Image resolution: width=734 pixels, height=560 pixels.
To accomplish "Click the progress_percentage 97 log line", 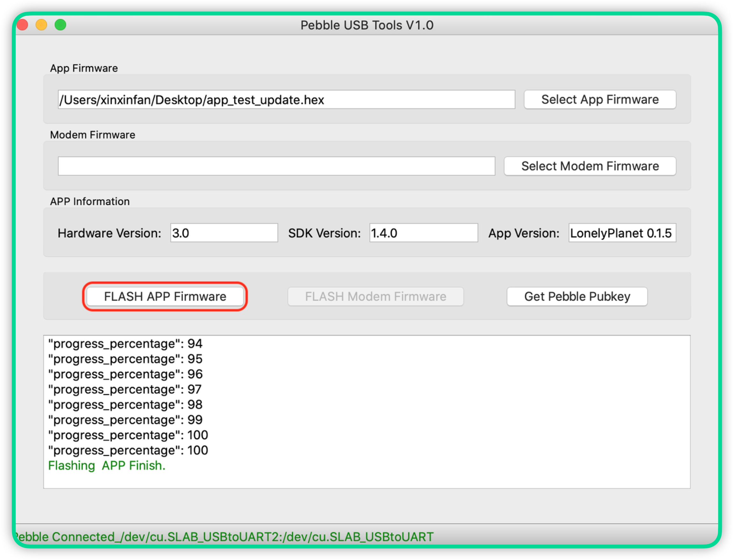I will click(125, 389).
